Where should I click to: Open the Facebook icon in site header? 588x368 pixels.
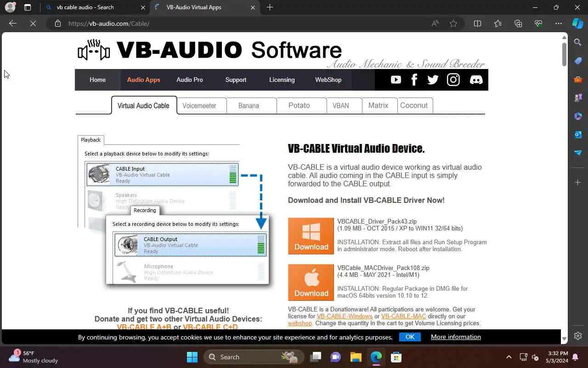tap(414, 80)
